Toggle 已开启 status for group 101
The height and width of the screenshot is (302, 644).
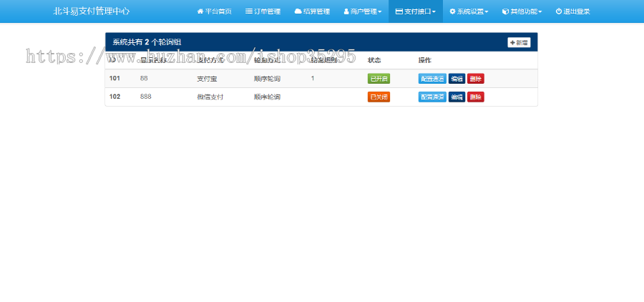click(379, 79)
